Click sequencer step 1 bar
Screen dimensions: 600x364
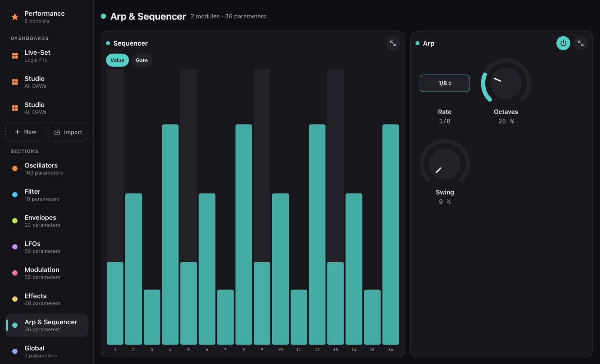coord(115,303)
